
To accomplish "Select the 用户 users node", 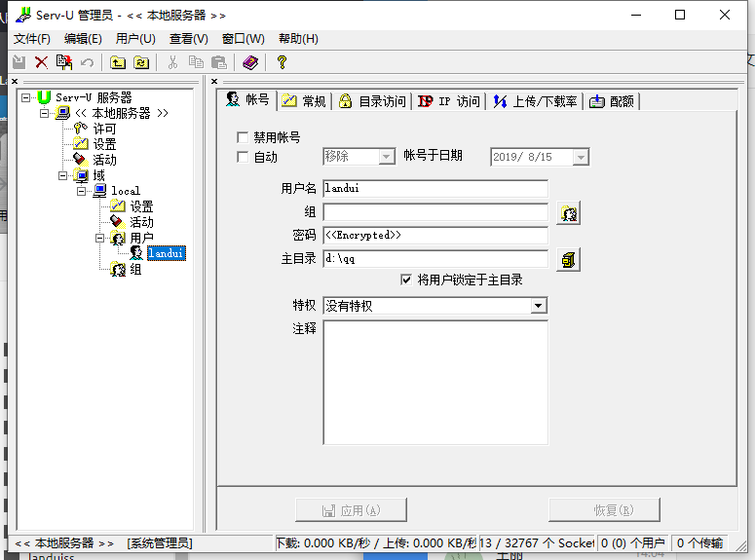I will tap(141, 238).
